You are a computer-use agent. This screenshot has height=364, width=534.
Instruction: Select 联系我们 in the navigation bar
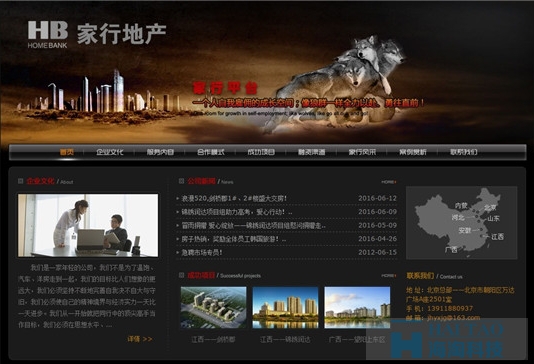(x=464, y=152)
